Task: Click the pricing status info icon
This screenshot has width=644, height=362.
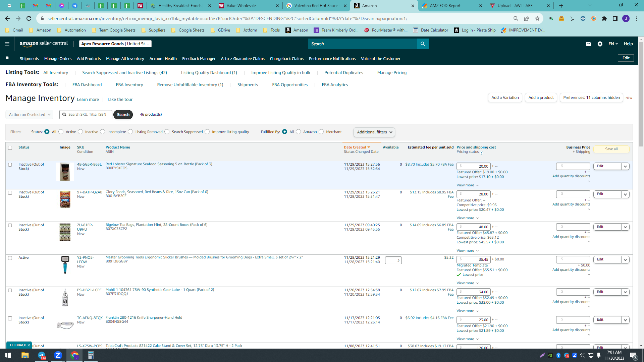Action: coord(482,153)
